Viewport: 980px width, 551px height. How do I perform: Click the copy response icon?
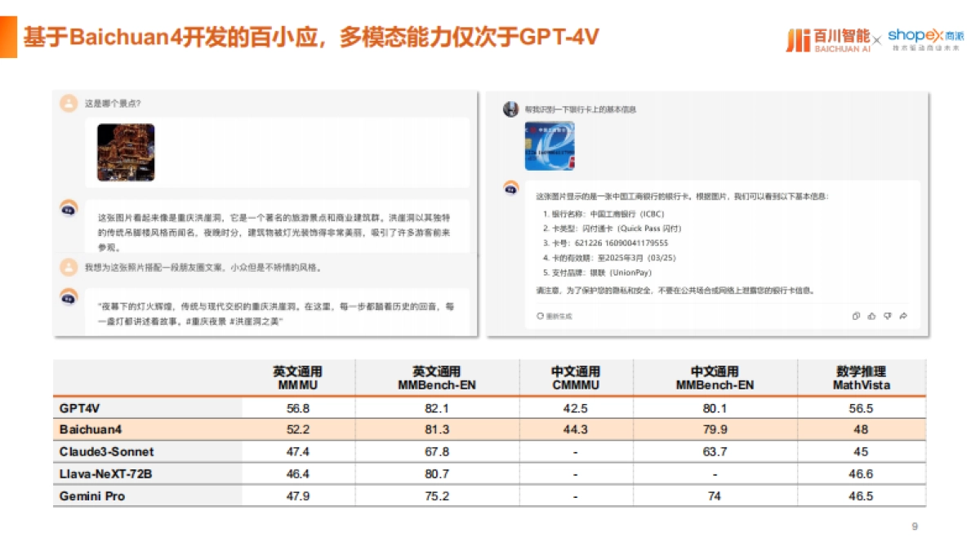[856, 316]
